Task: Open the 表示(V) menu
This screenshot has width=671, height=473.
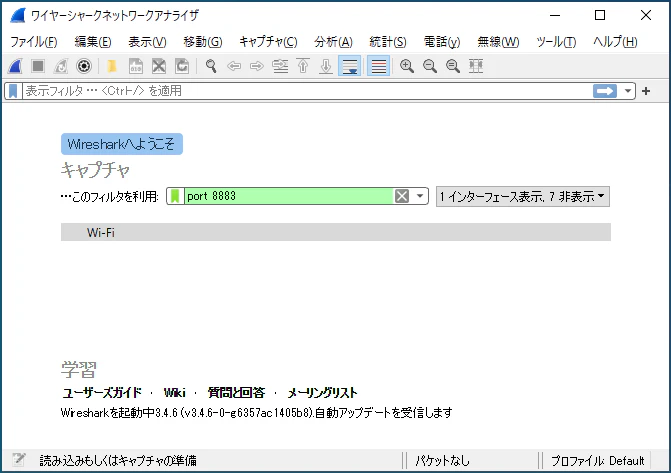Action: [x=147, y=42]
